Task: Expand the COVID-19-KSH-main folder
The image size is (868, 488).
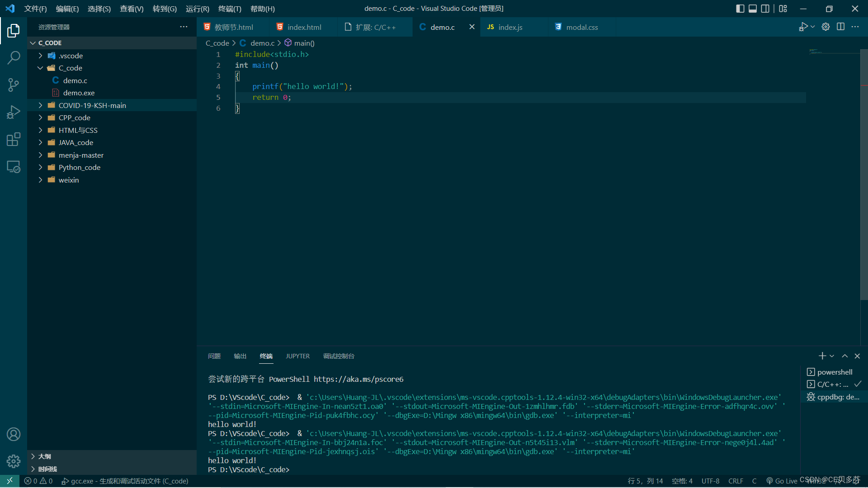Action: (92, 105)
